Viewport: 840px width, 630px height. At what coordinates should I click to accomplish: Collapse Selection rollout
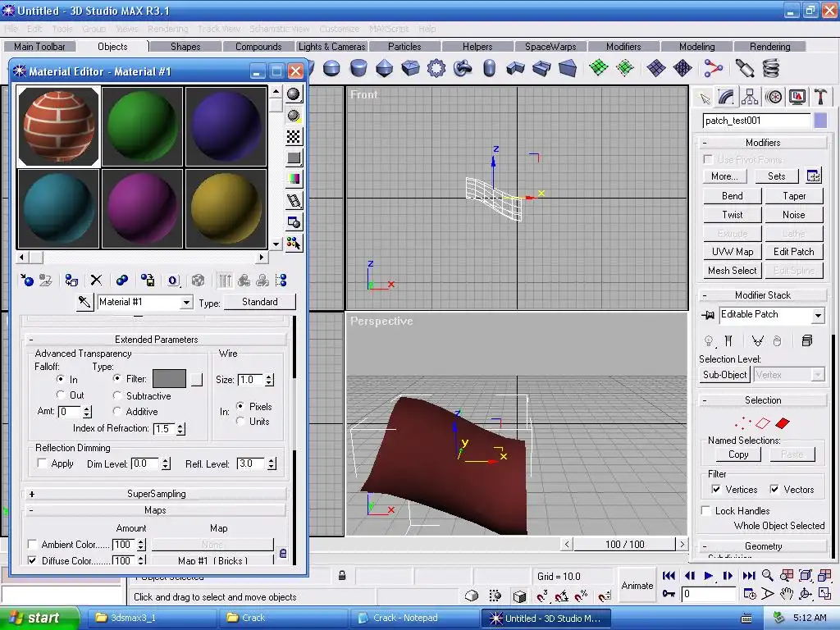click(763, 400)
